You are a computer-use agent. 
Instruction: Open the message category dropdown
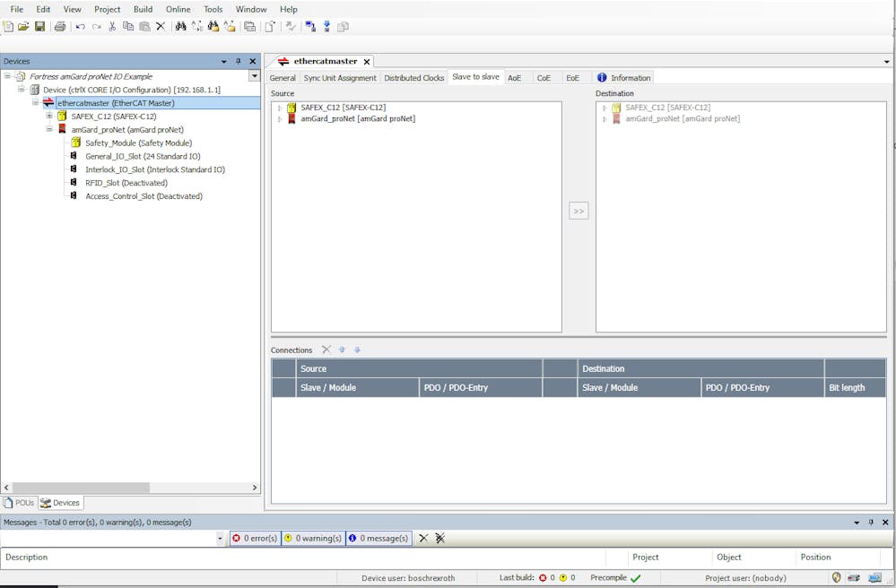[220, 539]
